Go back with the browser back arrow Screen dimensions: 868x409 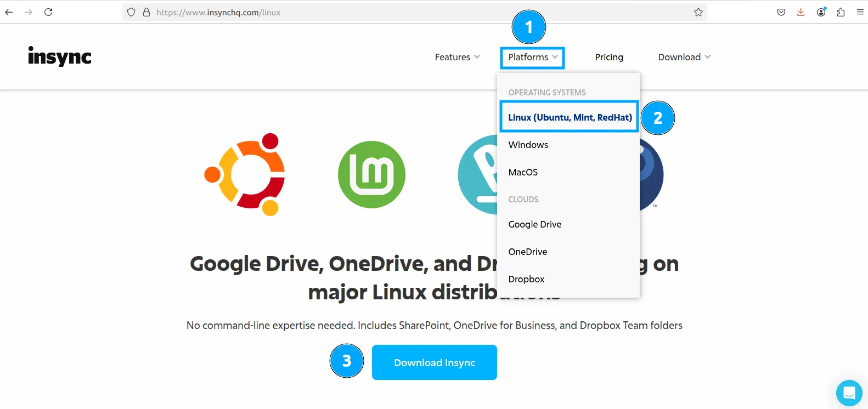pos(9,12)
